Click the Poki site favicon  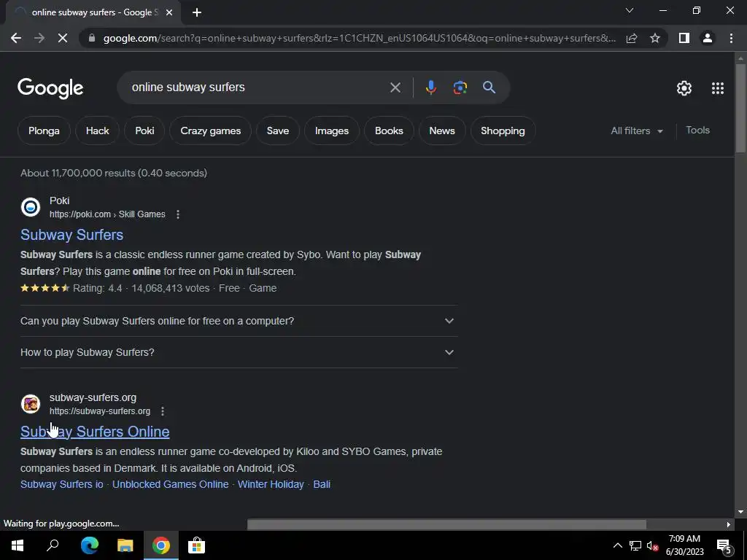(31, 207)
